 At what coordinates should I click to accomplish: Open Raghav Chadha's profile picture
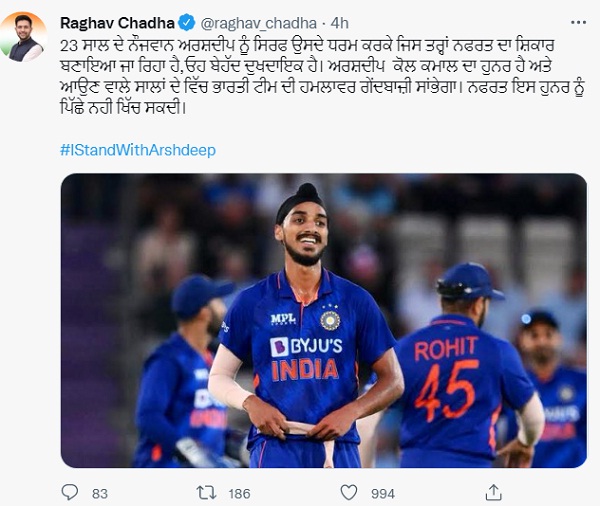tap(25, 37)
